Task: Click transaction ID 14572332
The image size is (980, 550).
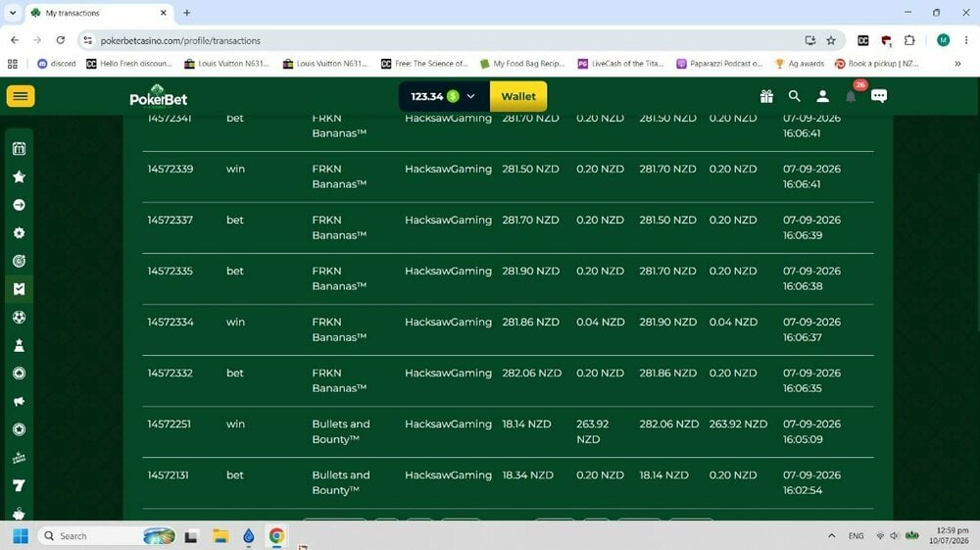Action: [170, 374]
